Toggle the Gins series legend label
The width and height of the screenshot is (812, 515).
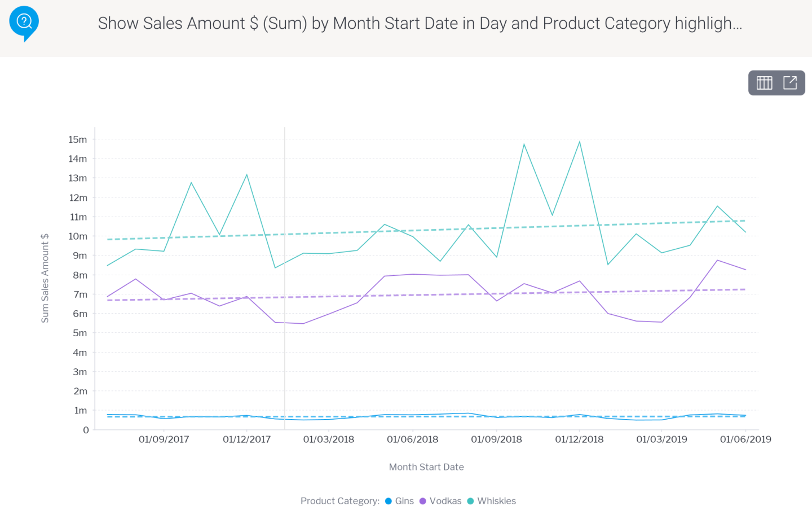tap(404, 501)
